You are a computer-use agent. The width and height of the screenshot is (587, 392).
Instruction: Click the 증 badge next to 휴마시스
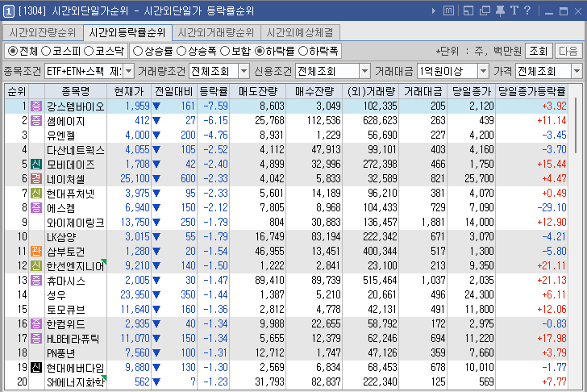click(36, 280)
